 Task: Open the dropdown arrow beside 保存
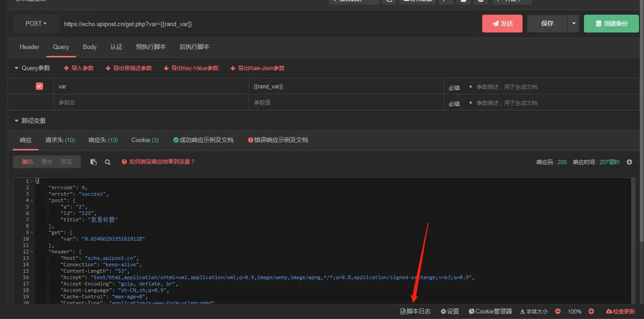click(573, 23)
